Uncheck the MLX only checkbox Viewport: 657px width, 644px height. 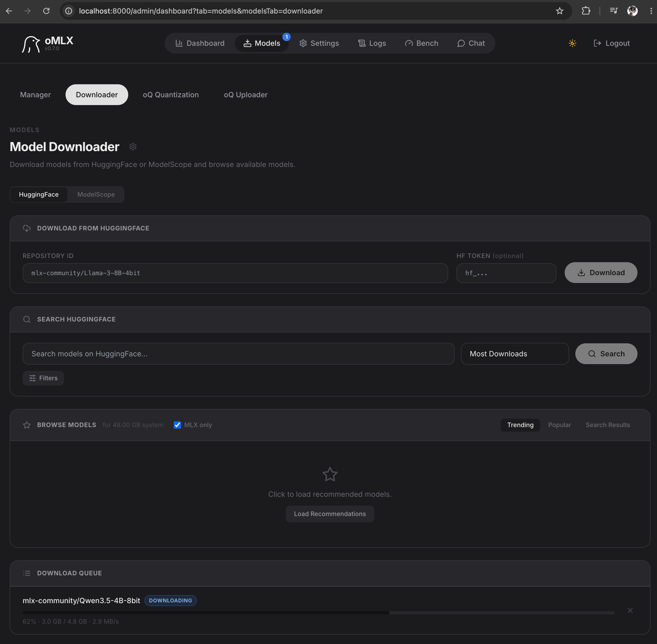[x=177, y=425]
